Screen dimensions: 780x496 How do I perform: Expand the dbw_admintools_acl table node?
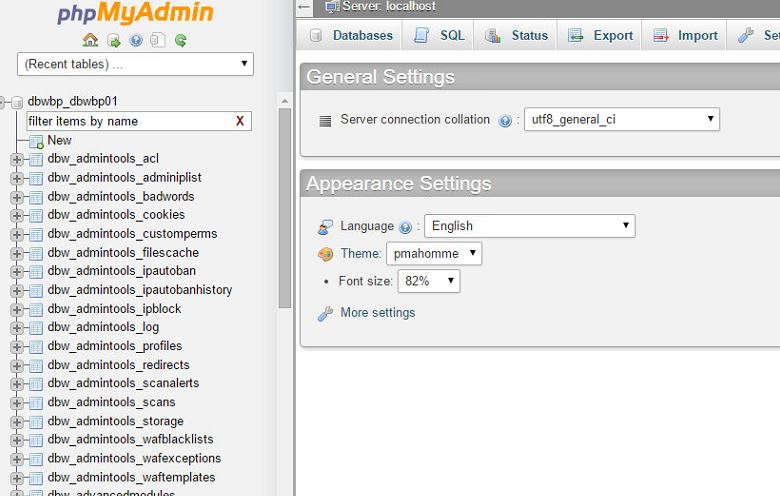(16, 159)
